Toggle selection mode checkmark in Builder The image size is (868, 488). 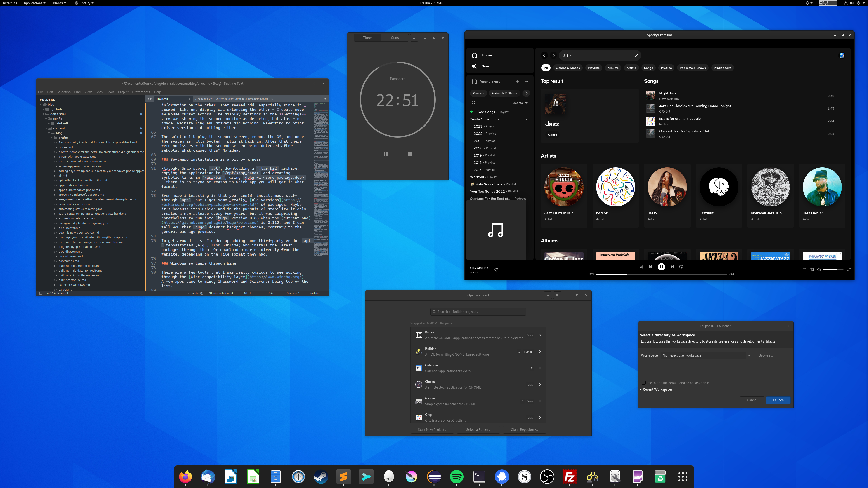[548, 295]
